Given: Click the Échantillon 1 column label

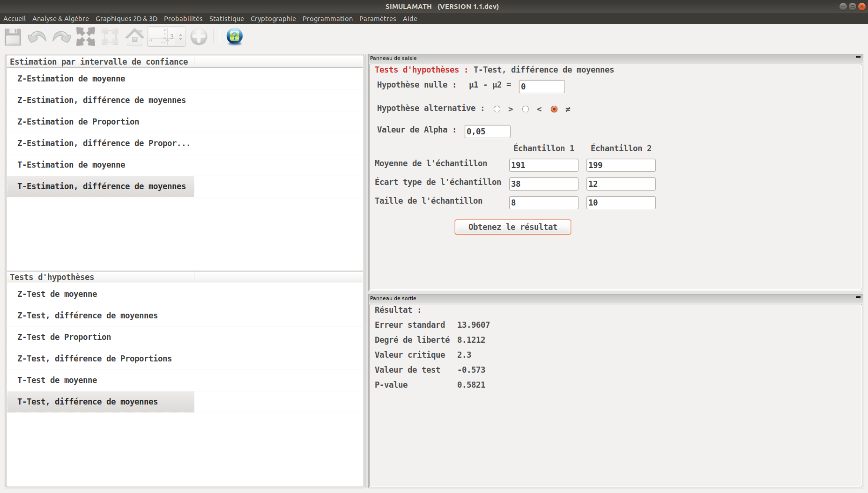Looking at the screenshot, I should (x=543, y=148).
